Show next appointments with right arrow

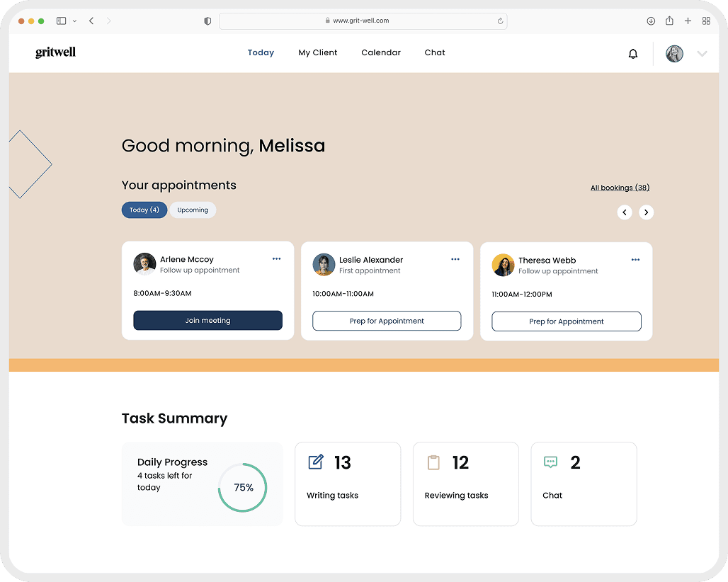(x=647, y=212)
